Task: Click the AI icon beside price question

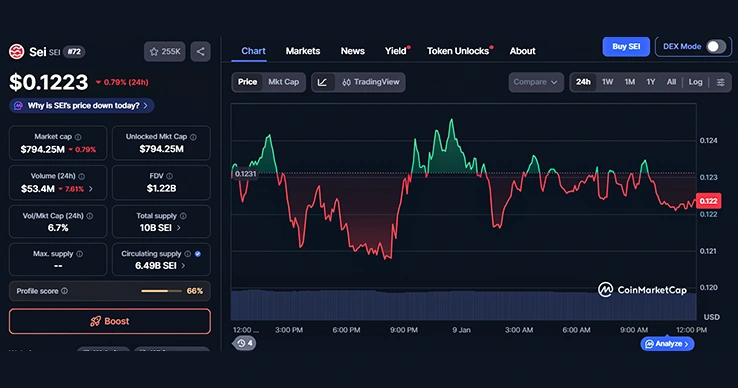Action: [x=18, y=105]
